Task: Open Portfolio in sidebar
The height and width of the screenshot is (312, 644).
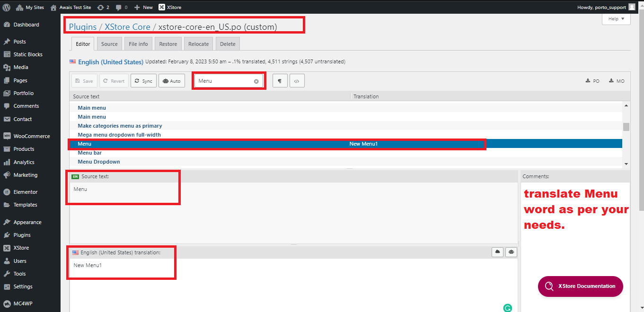Action: 24,93
